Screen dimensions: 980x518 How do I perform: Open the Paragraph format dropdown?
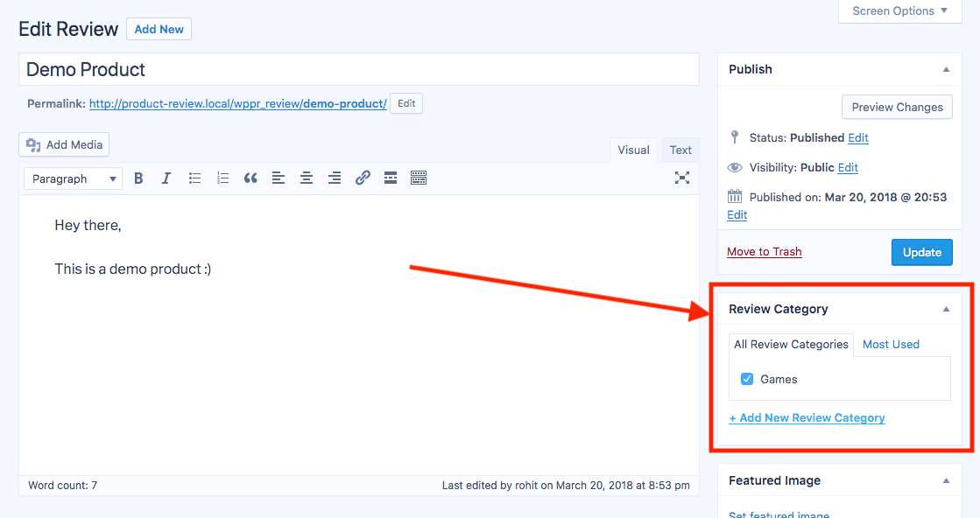[x=74, y=178]
